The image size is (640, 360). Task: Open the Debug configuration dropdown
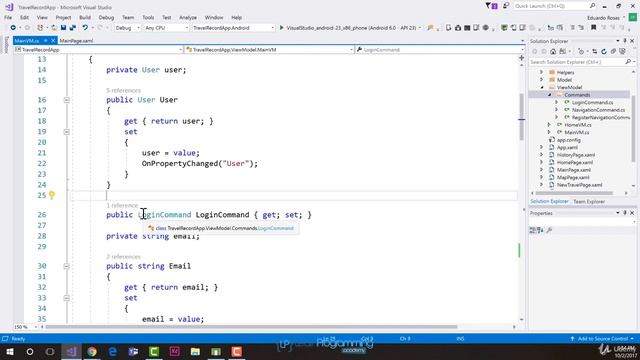click(127, 28)
